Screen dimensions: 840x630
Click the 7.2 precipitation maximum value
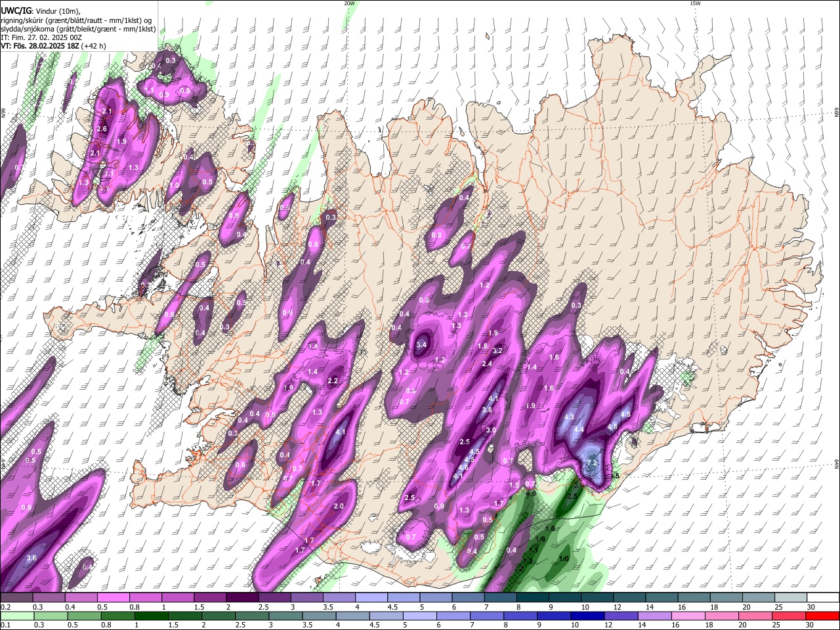pos(591,463)
